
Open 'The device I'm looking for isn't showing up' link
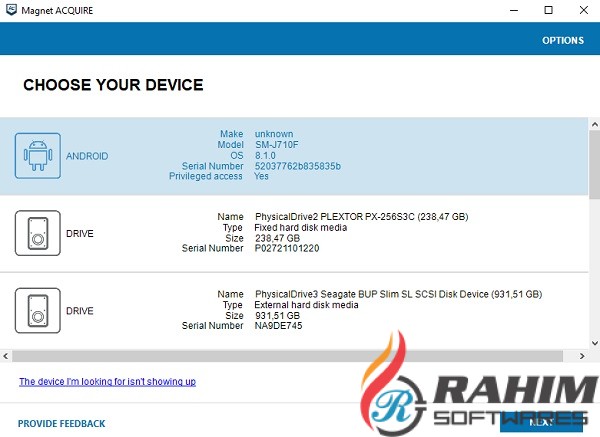coord(108,382)
